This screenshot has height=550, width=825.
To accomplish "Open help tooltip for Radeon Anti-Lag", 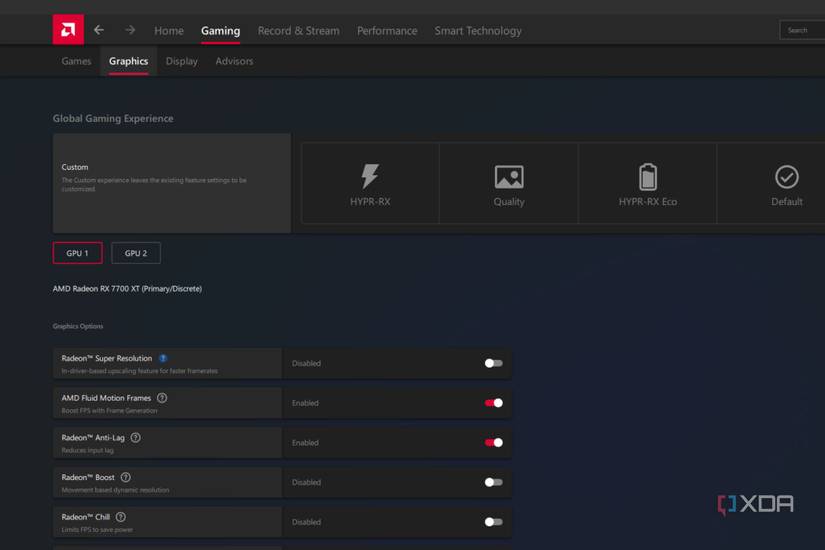I will point(136,438).
